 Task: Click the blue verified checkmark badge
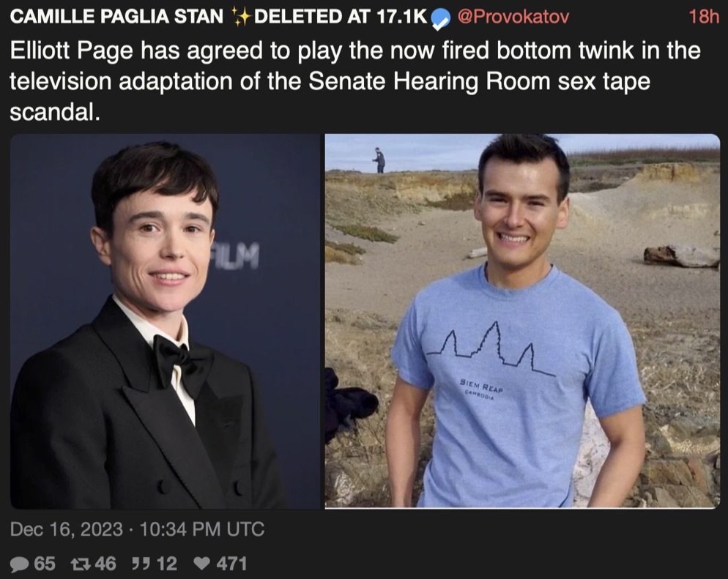[441, 18]
